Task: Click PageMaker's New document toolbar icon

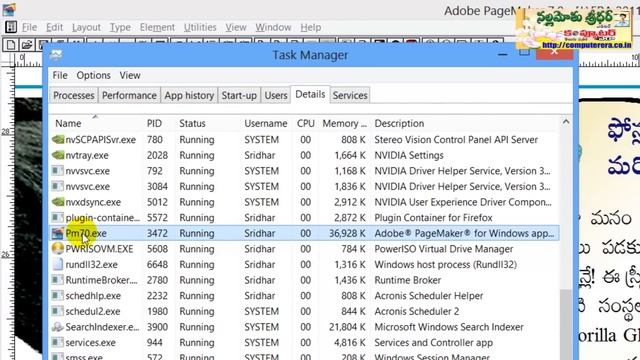Action: click(x=11, y=45)
